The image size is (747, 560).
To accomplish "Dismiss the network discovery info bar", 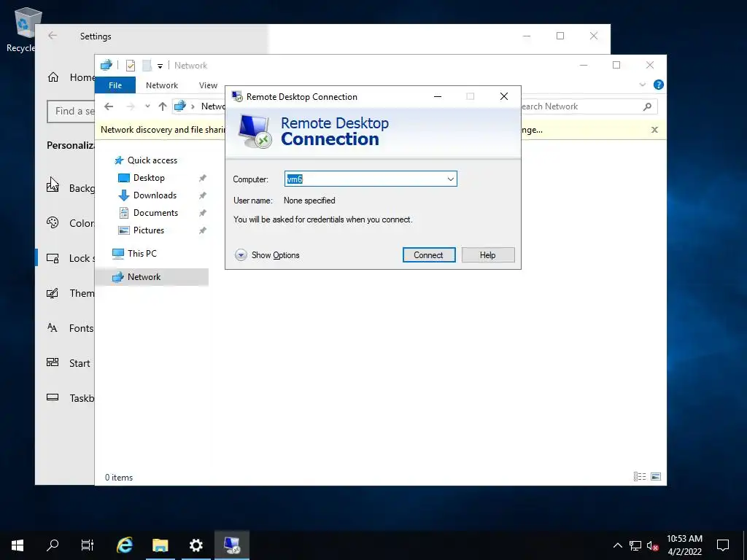I will (654, 130).
